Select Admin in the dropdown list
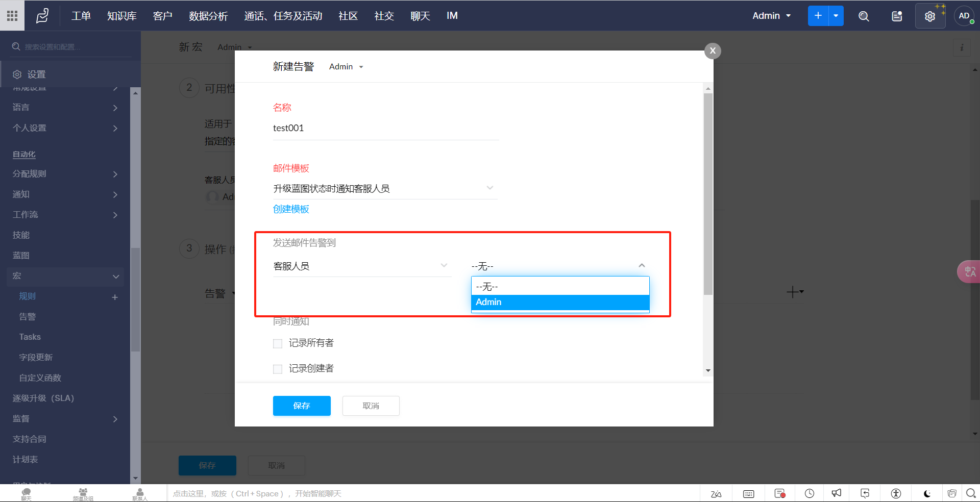This screenshot has height=502, width=980. (x=559, y=302)
